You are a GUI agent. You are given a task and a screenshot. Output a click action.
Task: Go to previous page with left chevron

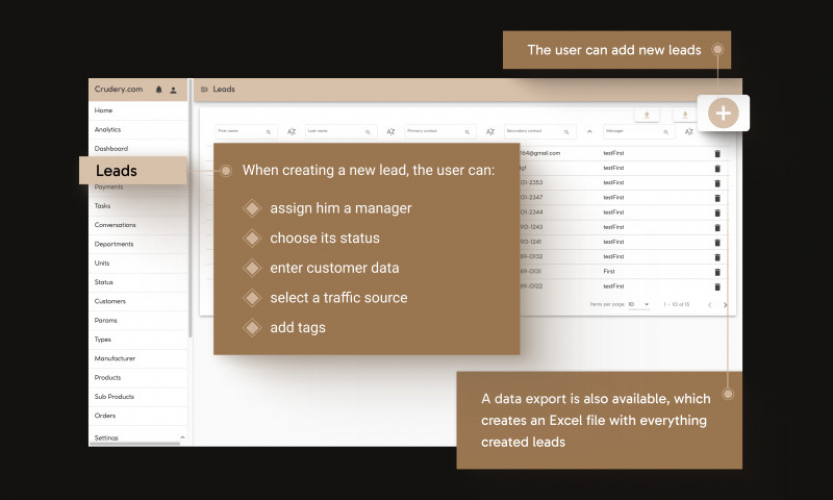709,305
